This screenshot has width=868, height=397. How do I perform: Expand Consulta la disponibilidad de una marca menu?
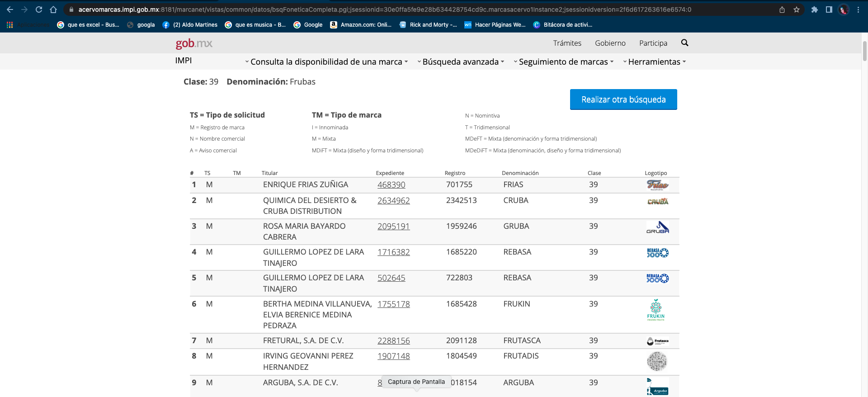pyautogui.click(x=326, y=62)
